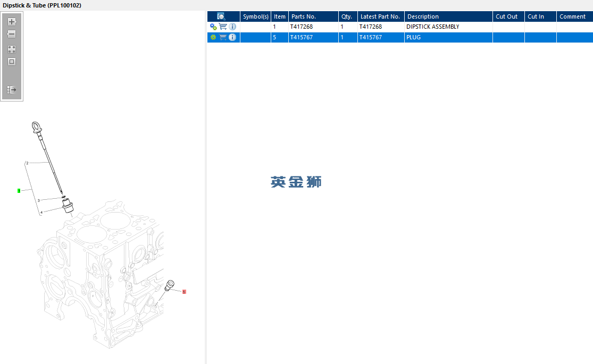Click callout label 3 on the diagram
593x364 pixels.
pyautogui.click(x=39, y=201)
